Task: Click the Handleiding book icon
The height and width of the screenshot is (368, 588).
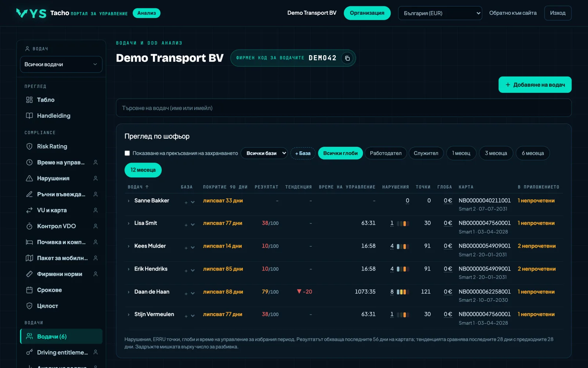Action: click(29, 116)
